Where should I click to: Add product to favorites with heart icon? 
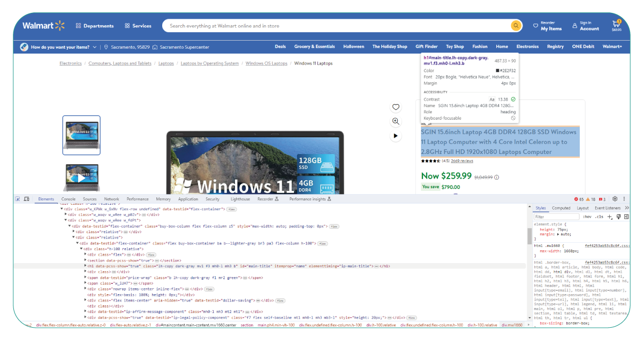click(396, 107)
